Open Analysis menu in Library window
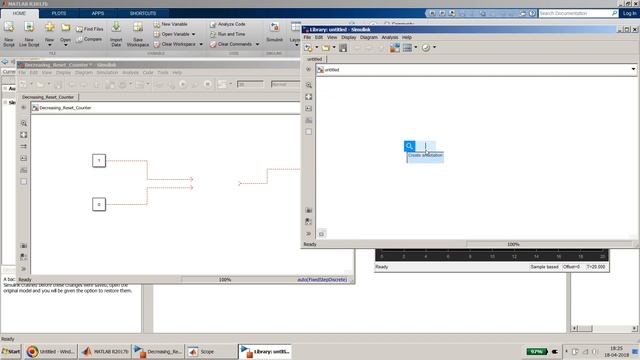The width and height of the screenshot is (640, 360). [389, 37]
